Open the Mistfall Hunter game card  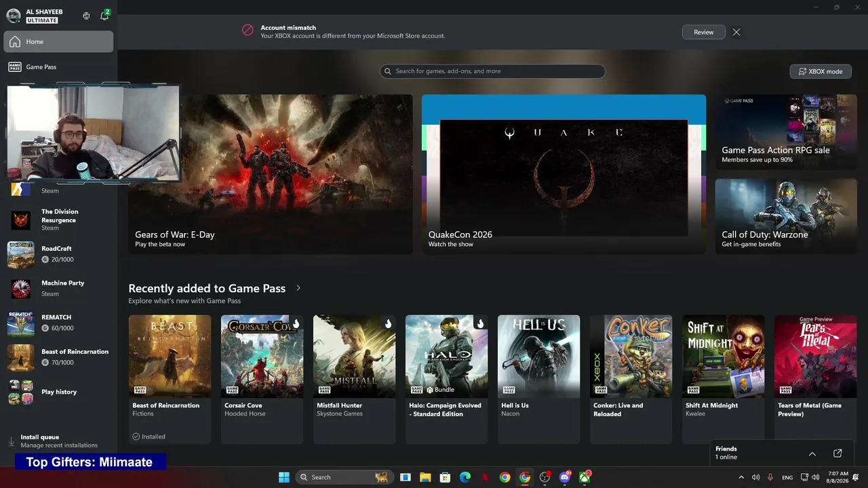(x=354, y=379)
